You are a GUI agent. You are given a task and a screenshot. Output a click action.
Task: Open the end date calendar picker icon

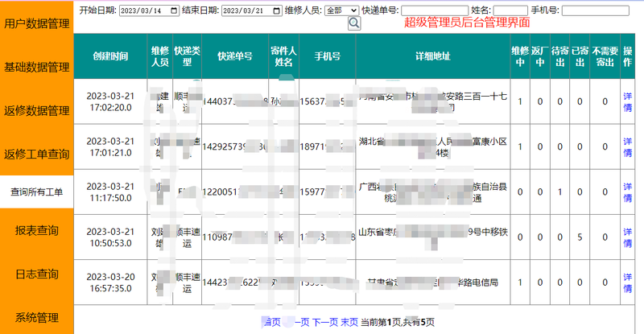coord(277,10)
